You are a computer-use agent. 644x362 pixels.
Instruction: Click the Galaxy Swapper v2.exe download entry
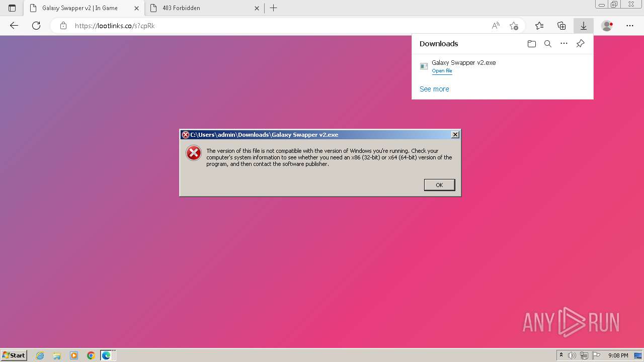pos(502,66)
